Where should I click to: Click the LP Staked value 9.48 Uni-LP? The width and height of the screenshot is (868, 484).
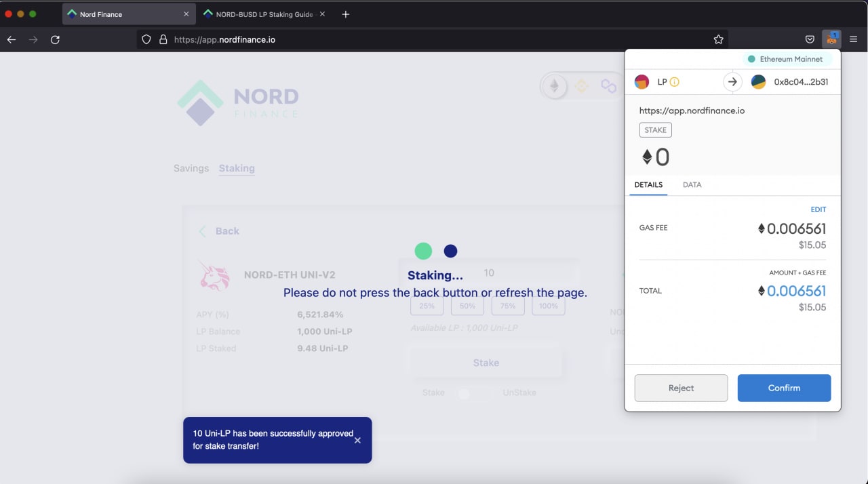(x=323, y=348)
